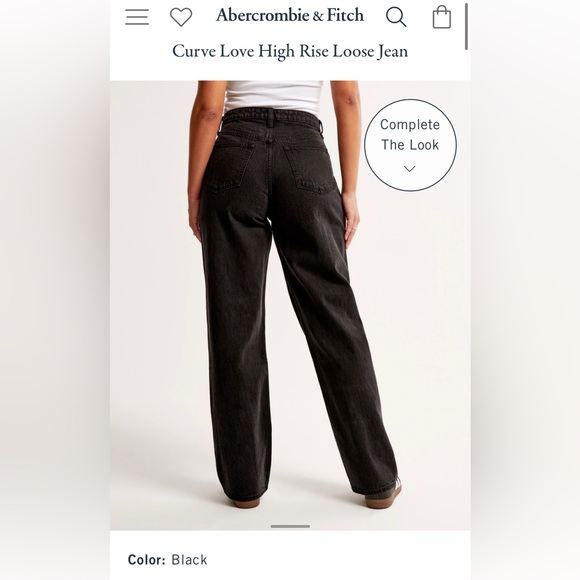
Task: Click the model's white top
Action: click(273, 95)
